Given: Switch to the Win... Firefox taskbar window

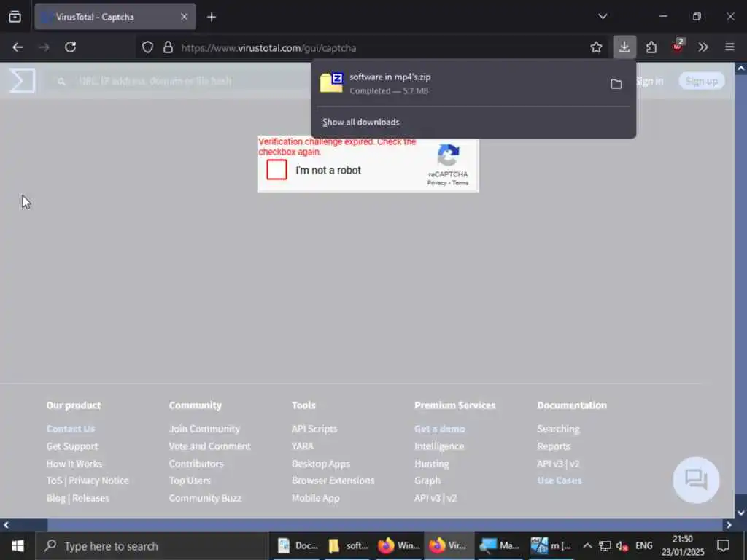Looking at the screenshot, I should (x=399, y=545).
